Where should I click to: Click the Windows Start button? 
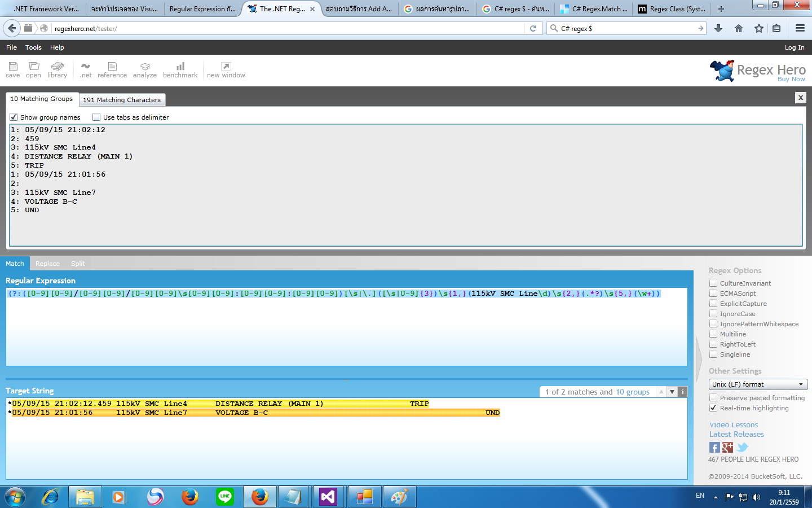click(x=15, y=497)
